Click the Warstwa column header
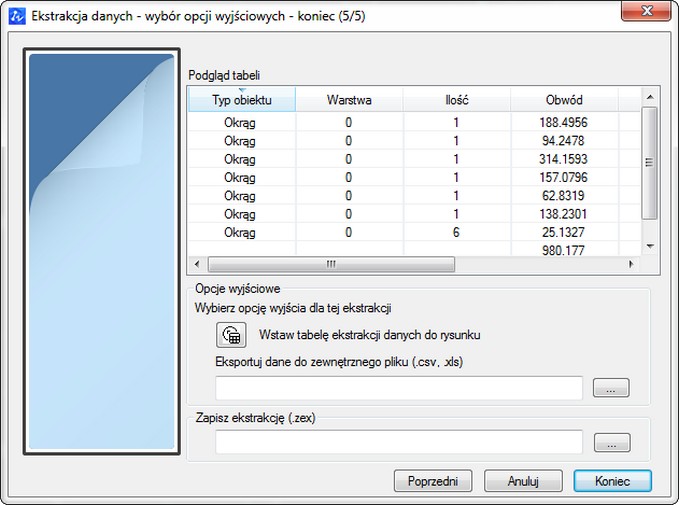Screen dimensions: 679x505 349,100
